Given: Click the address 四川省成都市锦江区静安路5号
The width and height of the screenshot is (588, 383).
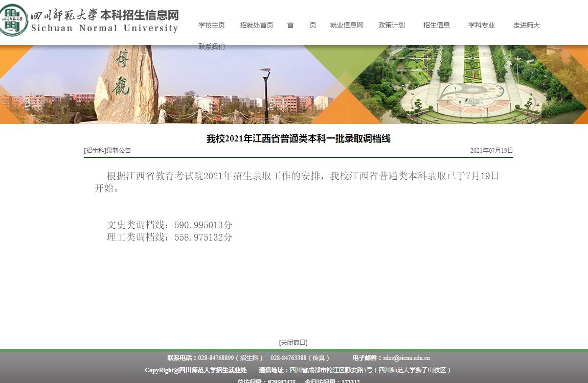Looking at the screenshot, I should pos(331,370).
